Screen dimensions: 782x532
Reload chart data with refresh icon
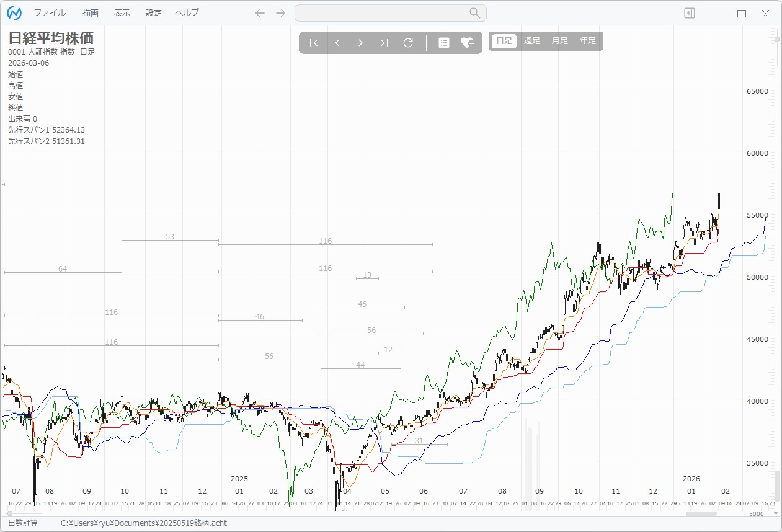pos(408,43)
